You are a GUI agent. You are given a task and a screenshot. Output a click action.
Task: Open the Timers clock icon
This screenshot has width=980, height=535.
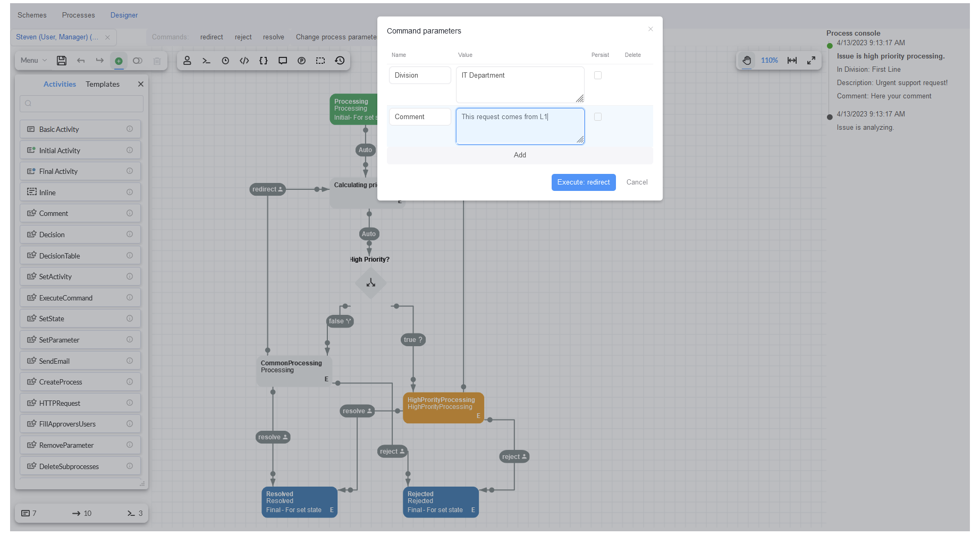[225, 61]
